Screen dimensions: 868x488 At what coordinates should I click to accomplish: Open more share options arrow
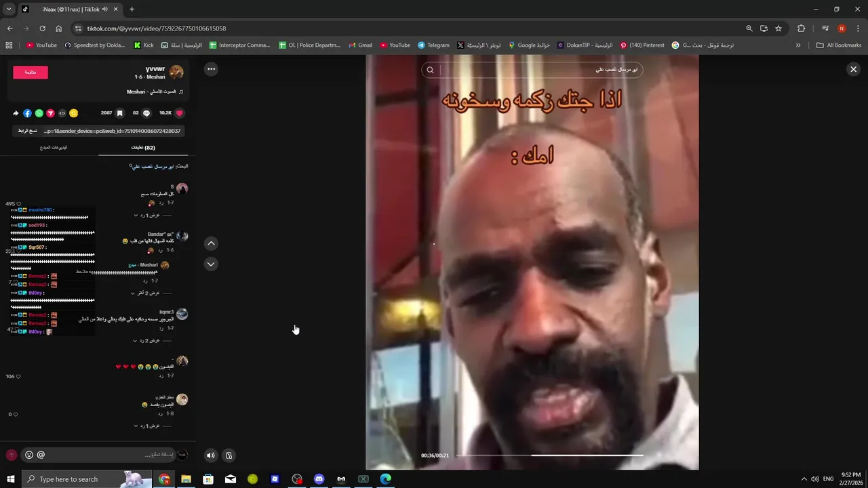[x=16, y=113]
